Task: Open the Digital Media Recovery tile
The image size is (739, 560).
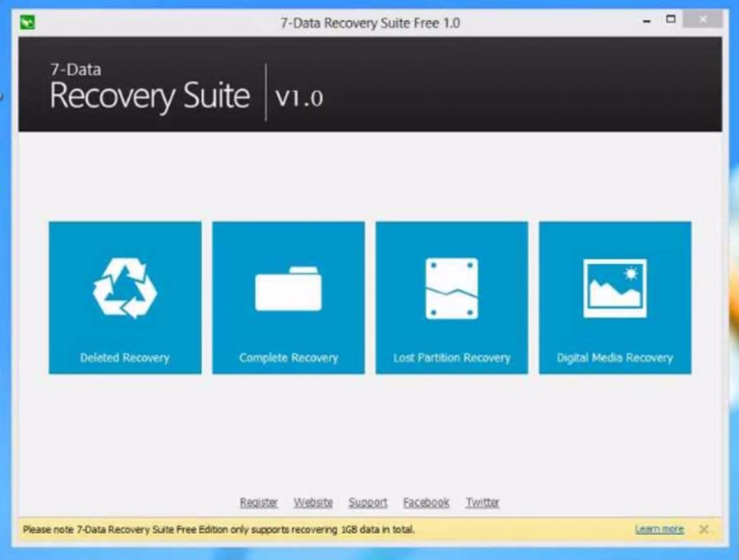Action: pyautogui.click(x=615, y=297)
